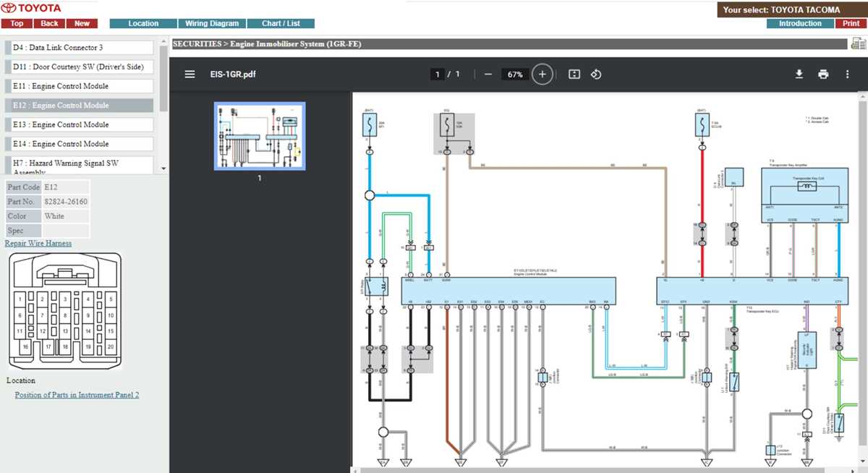This screenshot has width=868, height=473.
Task: Select E14 : Engine Control Module
Action: click(80, 144)
